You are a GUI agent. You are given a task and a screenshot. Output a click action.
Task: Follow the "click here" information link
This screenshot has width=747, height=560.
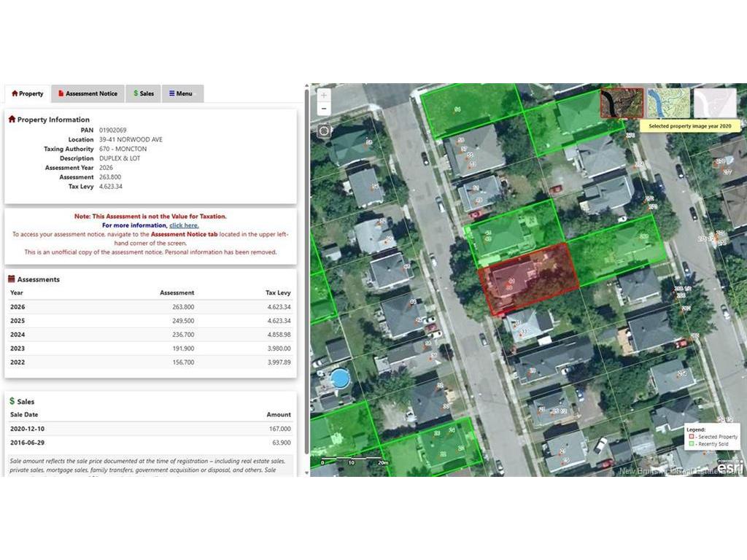(x=184, y=225)
